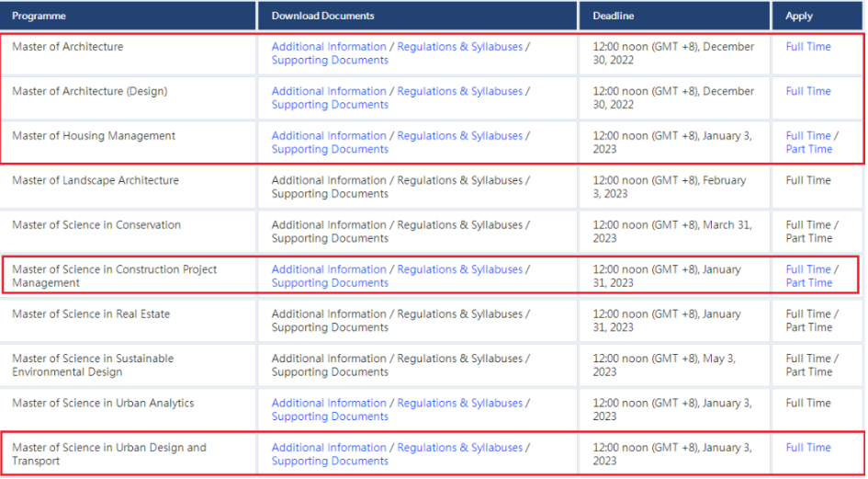This screenshot has height=479, width=868.
Task: Open Regulations & Syllabuses for Master of Housing Management
Action: tap(459, 136)
